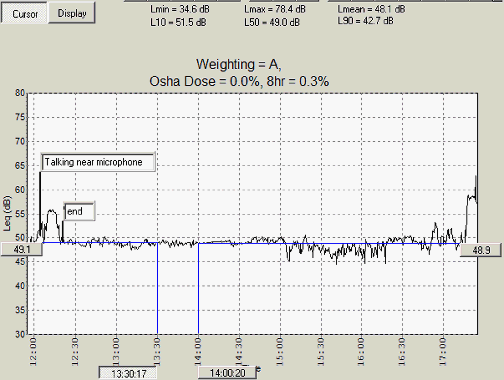Click the Lmean = 48.1 dB reading
Screen dimensions: 504x380
(371, 9)
